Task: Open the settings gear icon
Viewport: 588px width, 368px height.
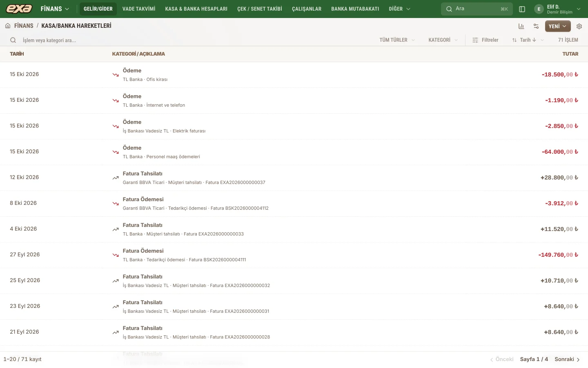Action: point(579,26)
